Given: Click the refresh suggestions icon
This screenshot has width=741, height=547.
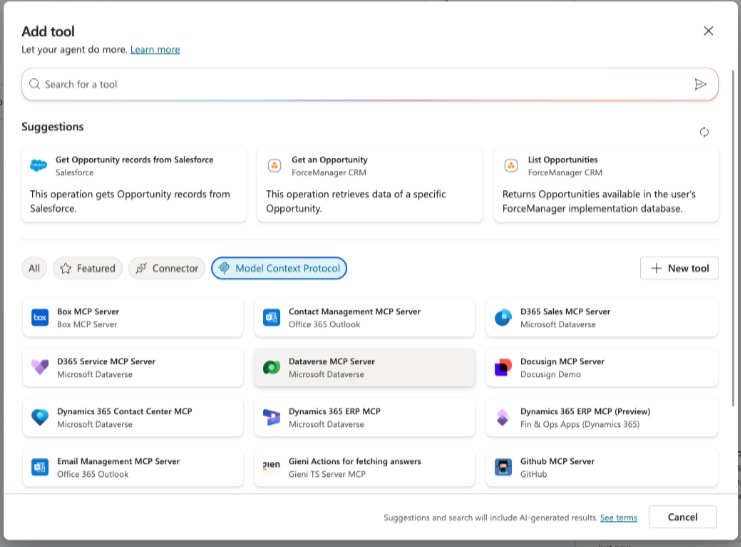Looking at the screenshot, I should (x=704, y=132).
